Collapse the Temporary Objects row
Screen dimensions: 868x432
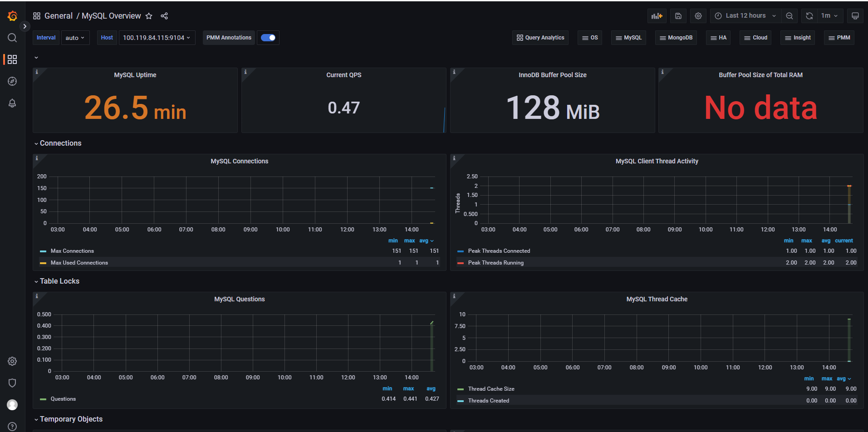[69, 419]
